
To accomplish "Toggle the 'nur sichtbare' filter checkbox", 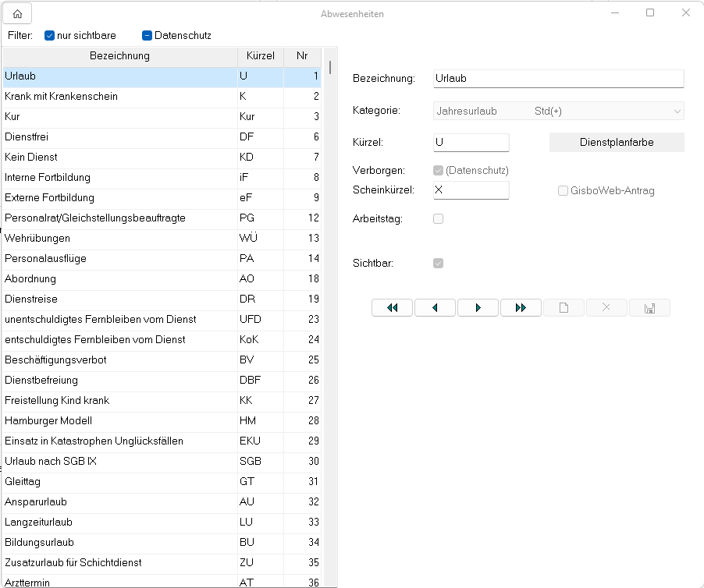I will tap(49, 35).
